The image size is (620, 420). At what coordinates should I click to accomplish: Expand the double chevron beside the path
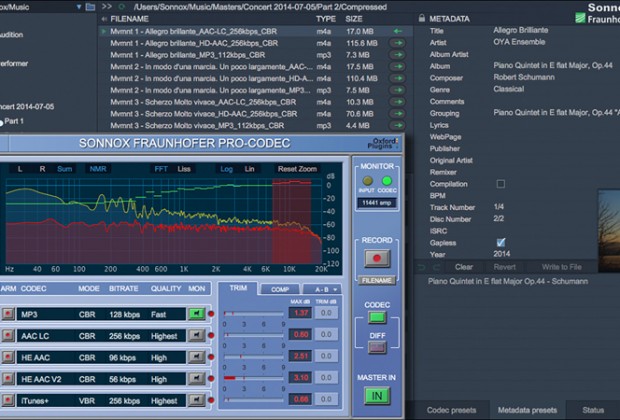point(106,7)
